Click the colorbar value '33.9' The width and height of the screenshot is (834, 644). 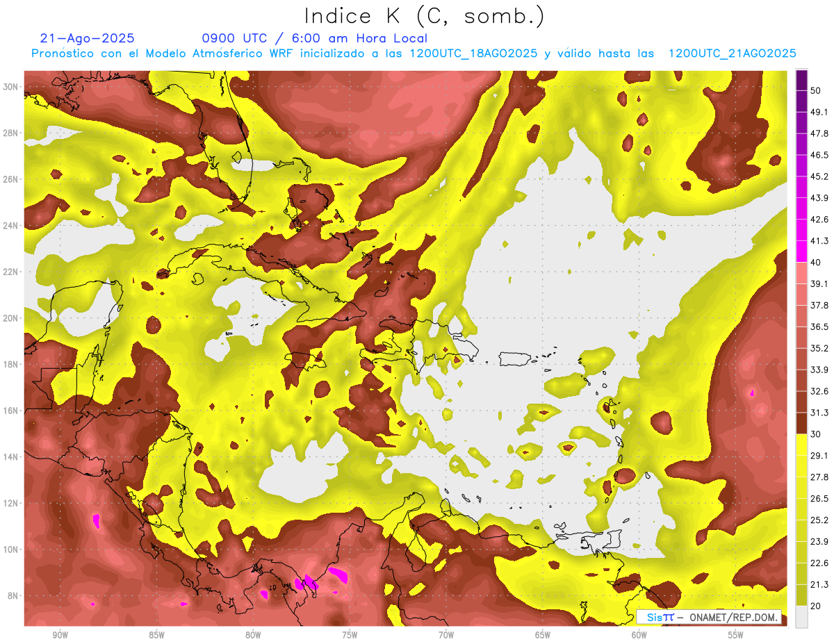click(819, 370)
